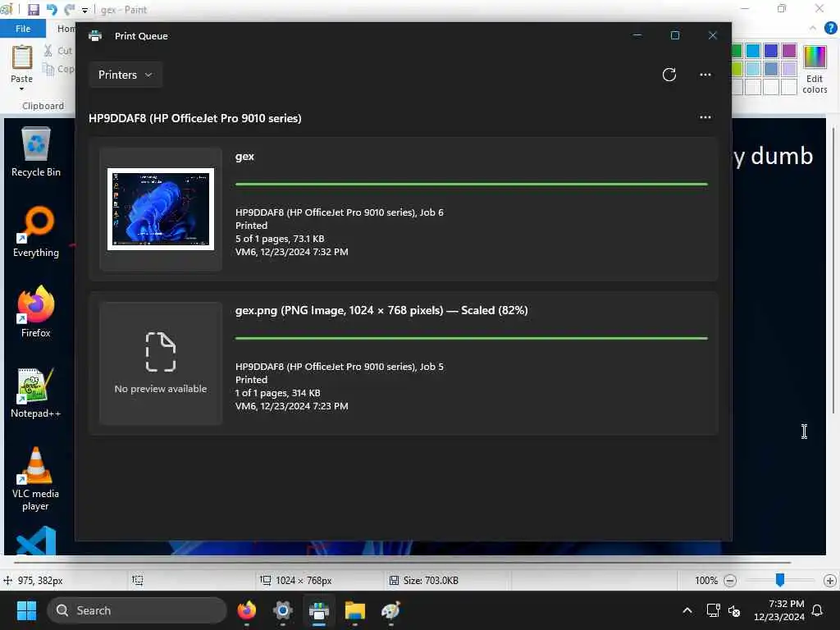This screenshot has width=840, height=630.
Task: Click the gex job title
Action: pos(244,157)
